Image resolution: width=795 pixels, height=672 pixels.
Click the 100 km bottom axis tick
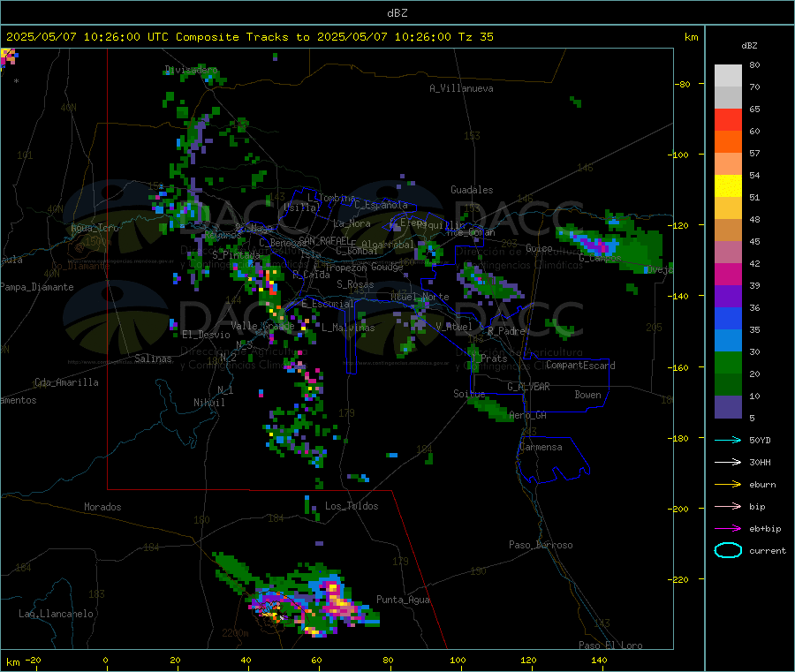(x=458, y=660)
